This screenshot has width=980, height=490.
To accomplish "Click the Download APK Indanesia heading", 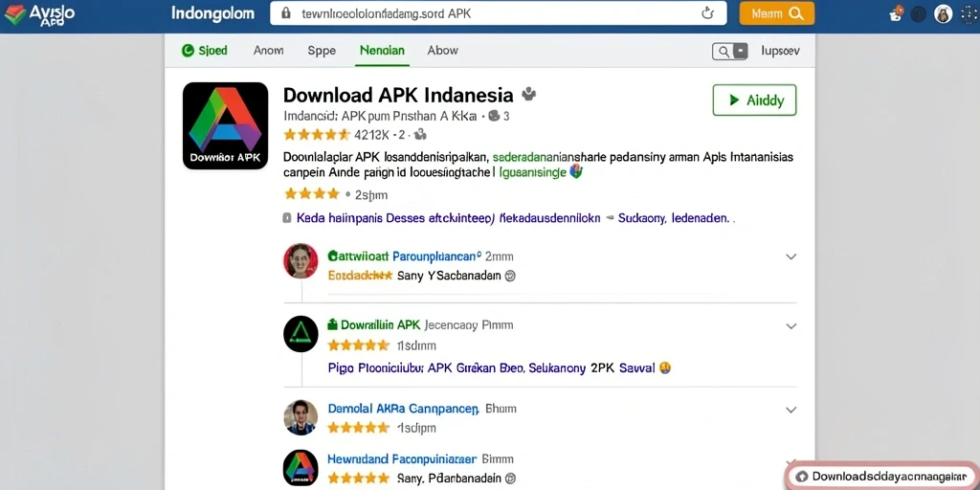I will tap(398, 95).
